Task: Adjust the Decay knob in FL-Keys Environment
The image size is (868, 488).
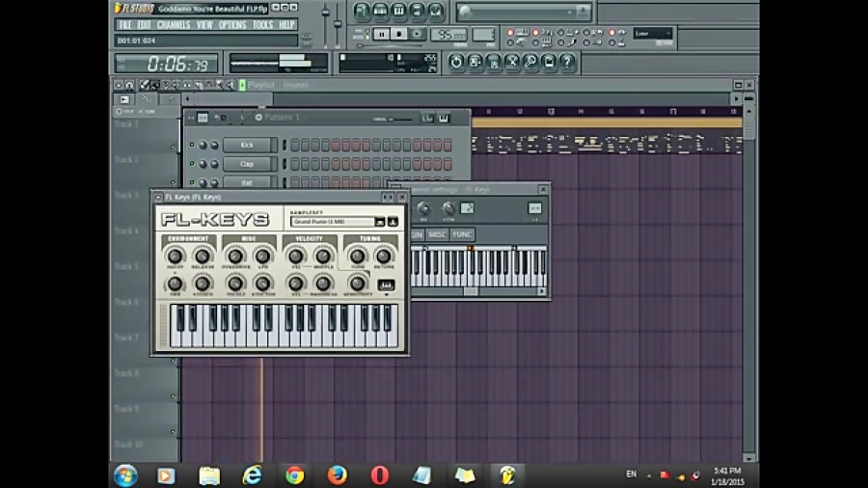Action: point(176,256)
